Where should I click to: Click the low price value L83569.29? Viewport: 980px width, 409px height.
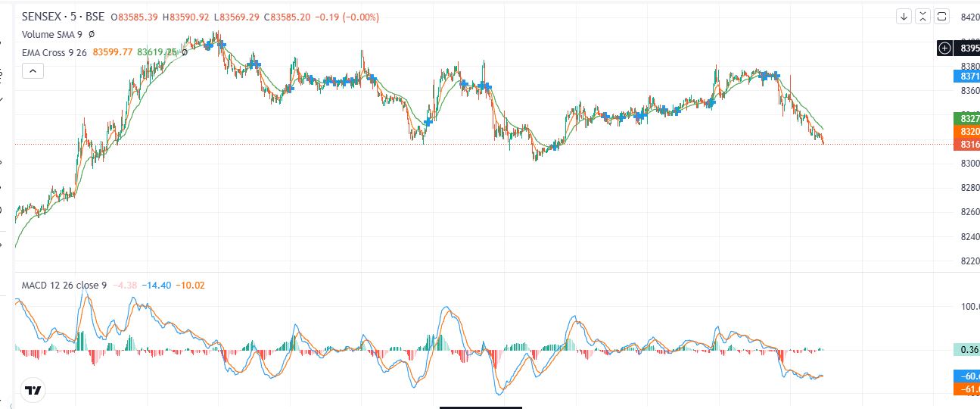click(x=236, y=17)
